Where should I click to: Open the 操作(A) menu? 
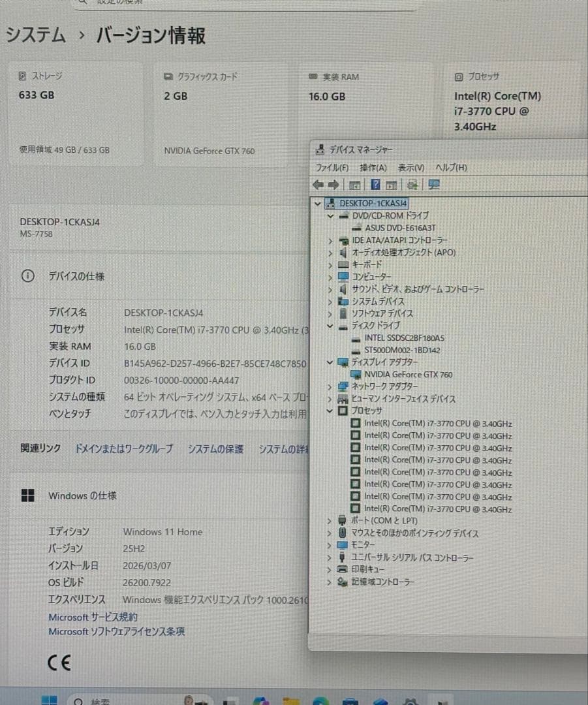(x=373, y=168)
